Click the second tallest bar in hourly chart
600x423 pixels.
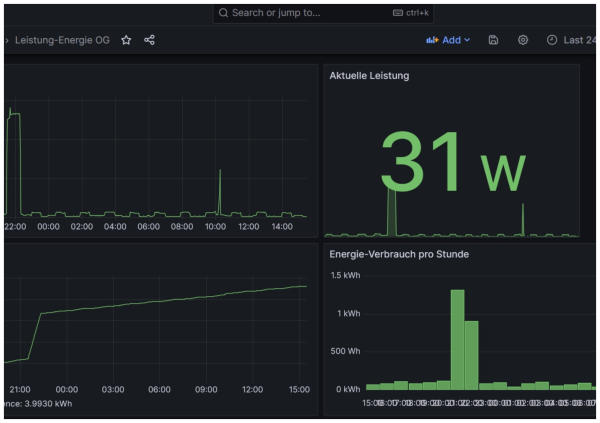click(472, 355)
